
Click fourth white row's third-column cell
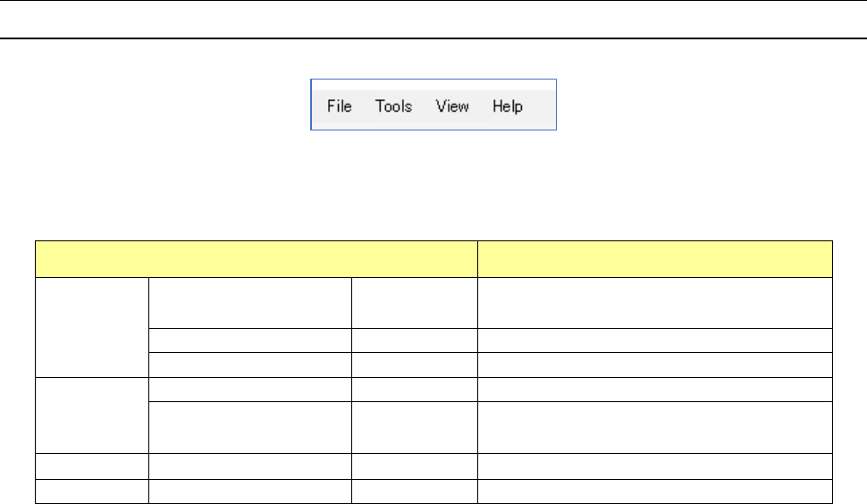414,386
